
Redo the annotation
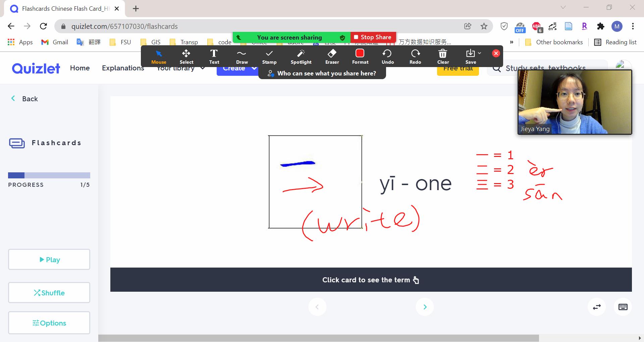click(415, 57)
